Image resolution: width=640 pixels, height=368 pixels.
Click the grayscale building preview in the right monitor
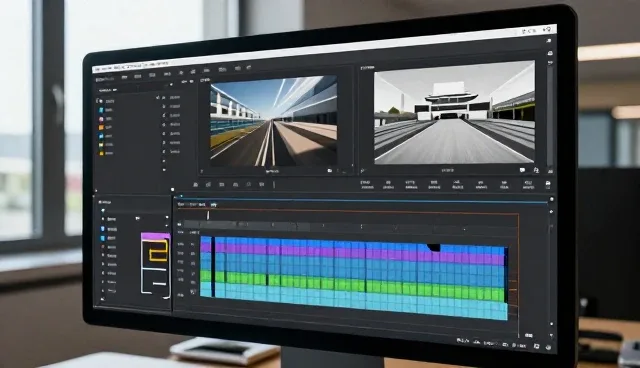point(454,113)
